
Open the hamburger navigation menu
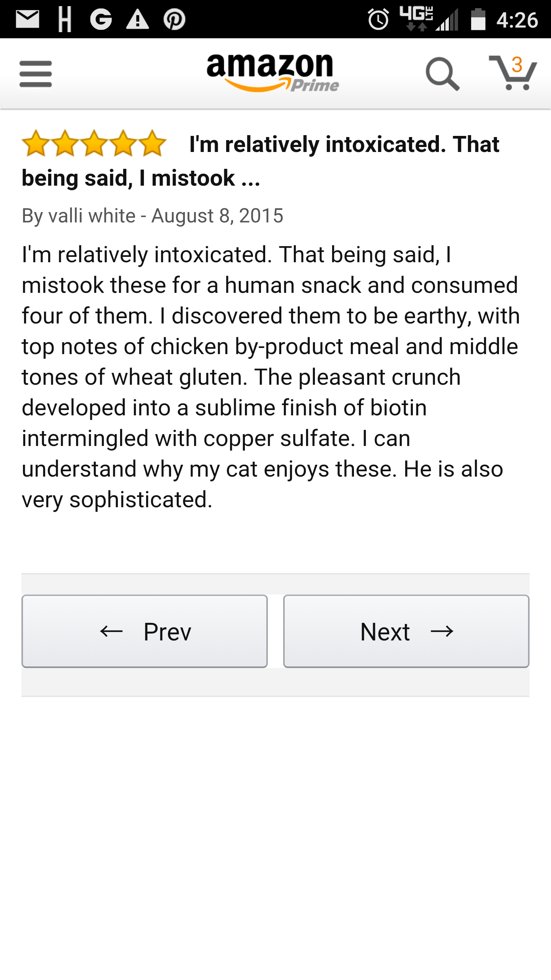point(36,74)
